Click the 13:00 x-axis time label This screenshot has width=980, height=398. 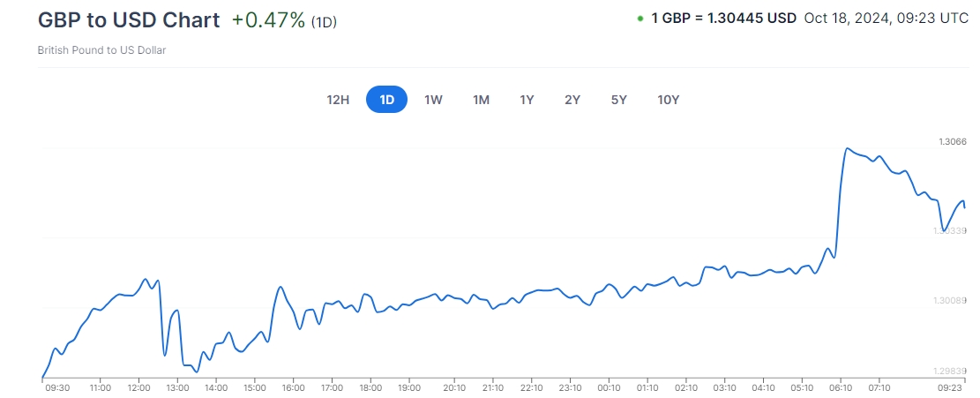pyautogui.click(x=177, y=387)
